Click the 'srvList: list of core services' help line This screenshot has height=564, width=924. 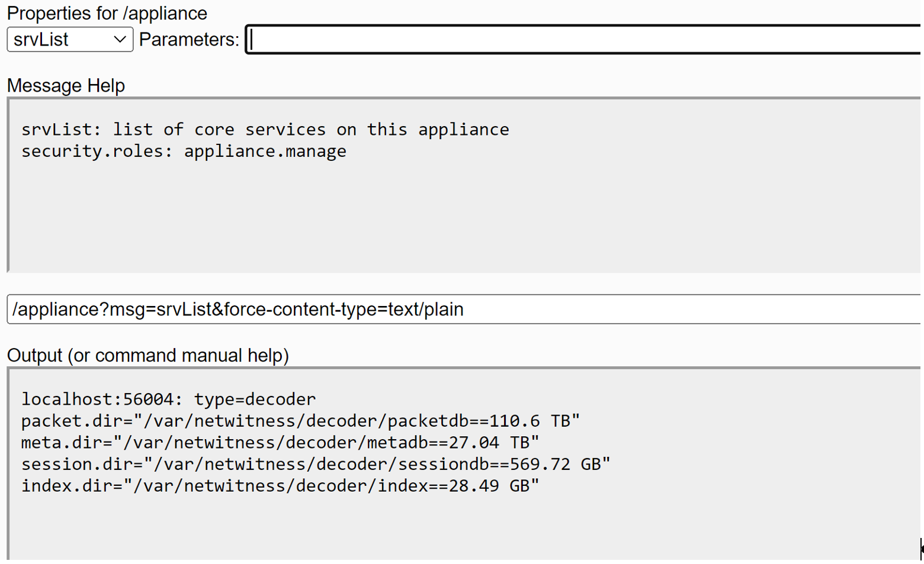click(265, 130)
